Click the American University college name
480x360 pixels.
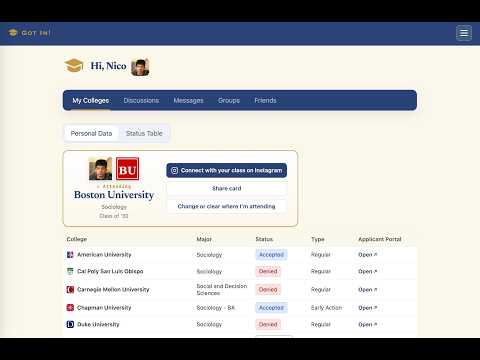click(104, 255)
